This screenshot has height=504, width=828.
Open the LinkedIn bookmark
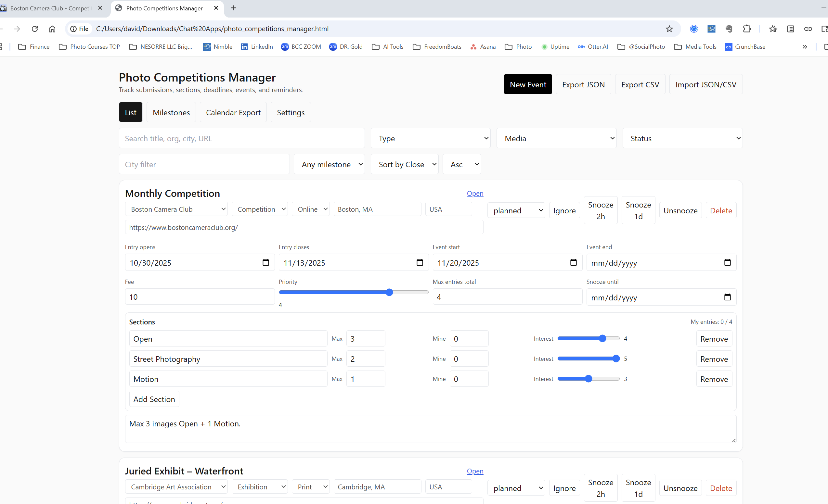257,47
